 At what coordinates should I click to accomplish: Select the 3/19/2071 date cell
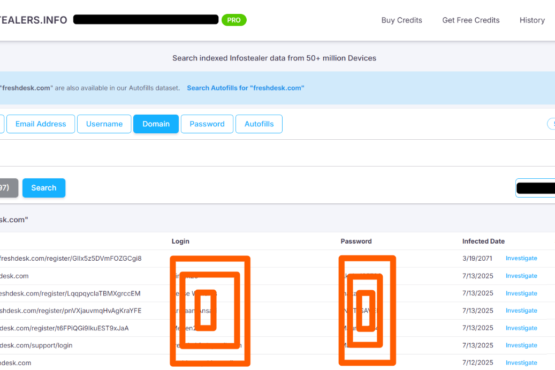tap(477, 258)
